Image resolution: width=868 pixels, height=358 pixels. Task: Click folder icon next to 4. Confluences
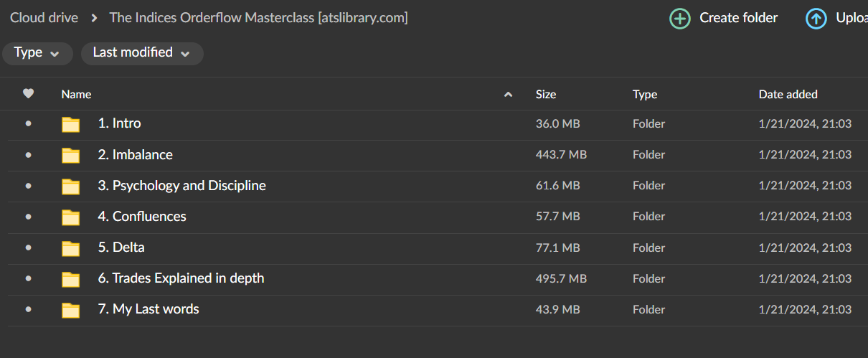[x=70, y=217]
